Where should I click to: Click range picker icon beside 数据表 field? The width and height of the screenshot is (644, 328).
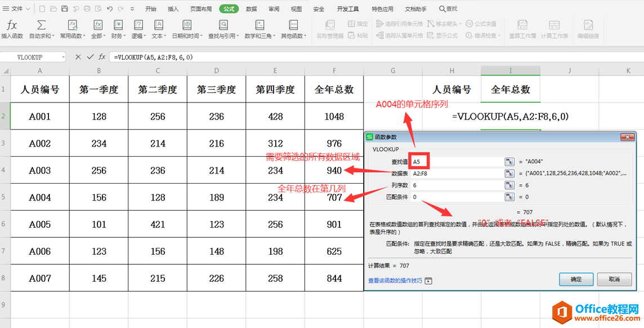tap(509, 174)
